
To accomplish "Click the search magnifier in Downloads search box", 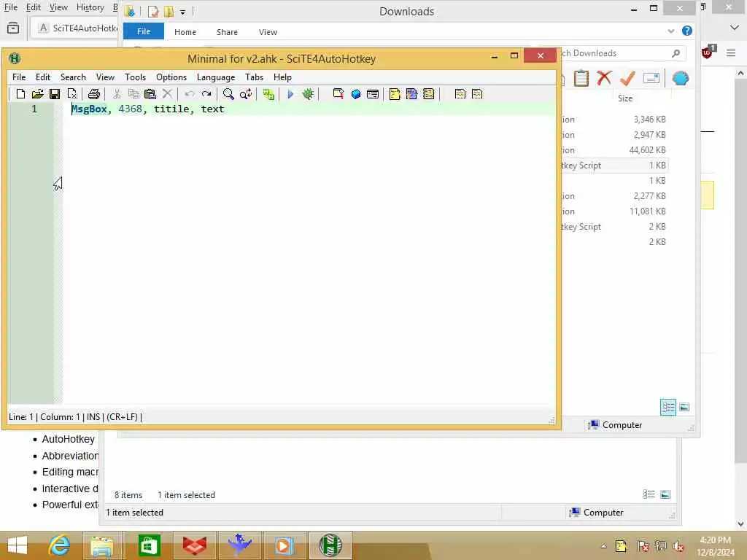I will click(676, 53).
